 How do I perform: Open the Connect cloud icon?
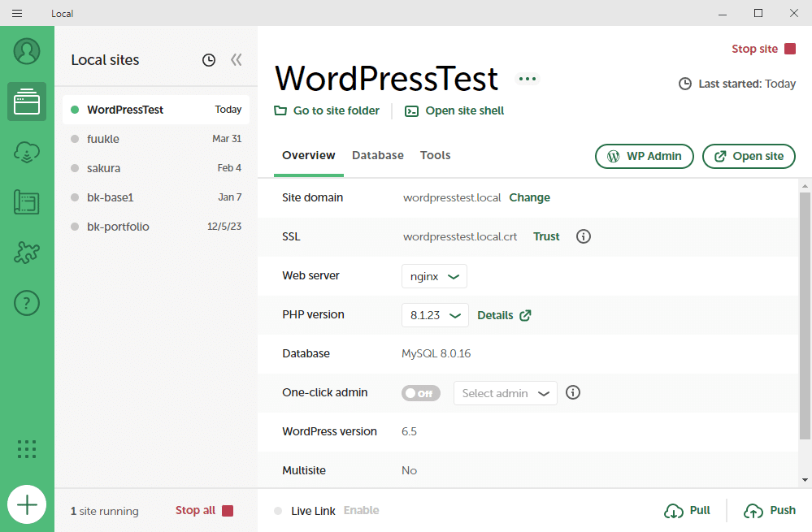[x=27, y=152]
